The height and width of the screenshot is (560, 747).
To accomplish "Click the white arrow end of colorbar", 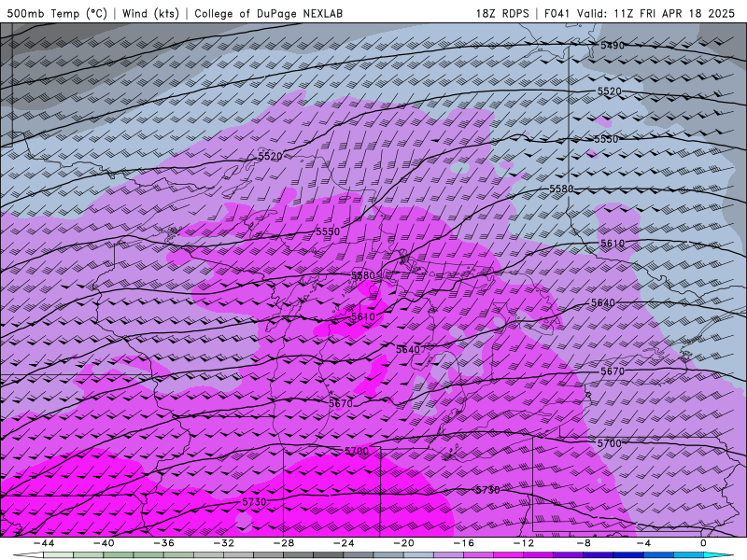I will point(28,555).
